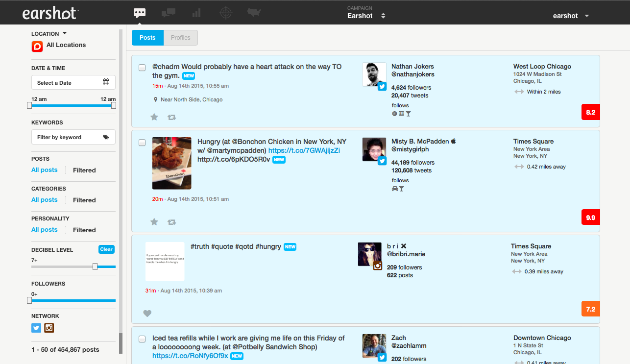630x364 pixels.
Task: Tick checkbox for Iced tea refills post
Action: click(142, 339)
